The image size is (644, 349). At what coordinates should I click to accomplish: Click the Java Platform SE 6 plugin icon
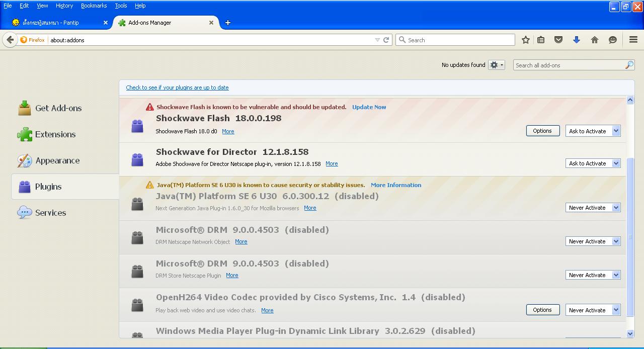click(x=137, y=204)
